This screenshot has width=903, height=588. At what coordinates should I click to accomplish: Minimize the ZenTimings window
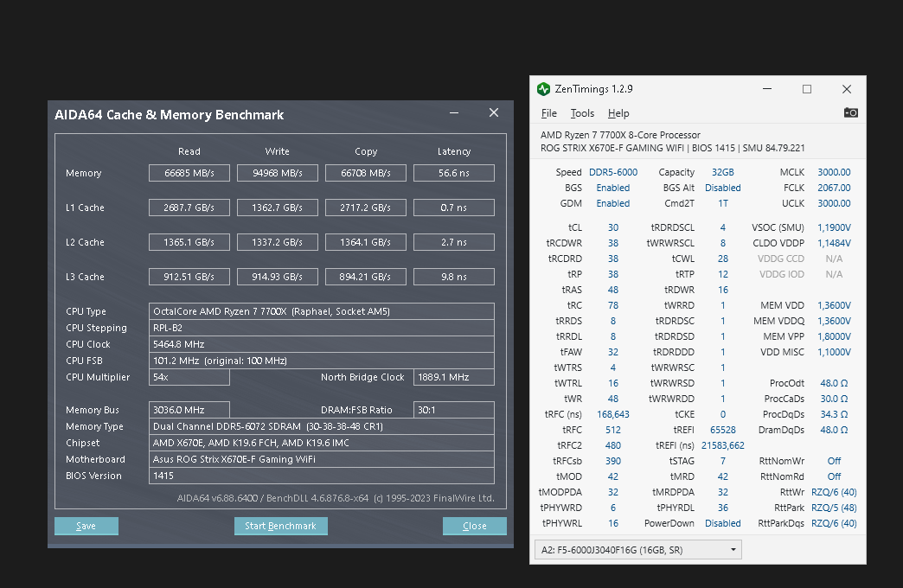[767, 89]
